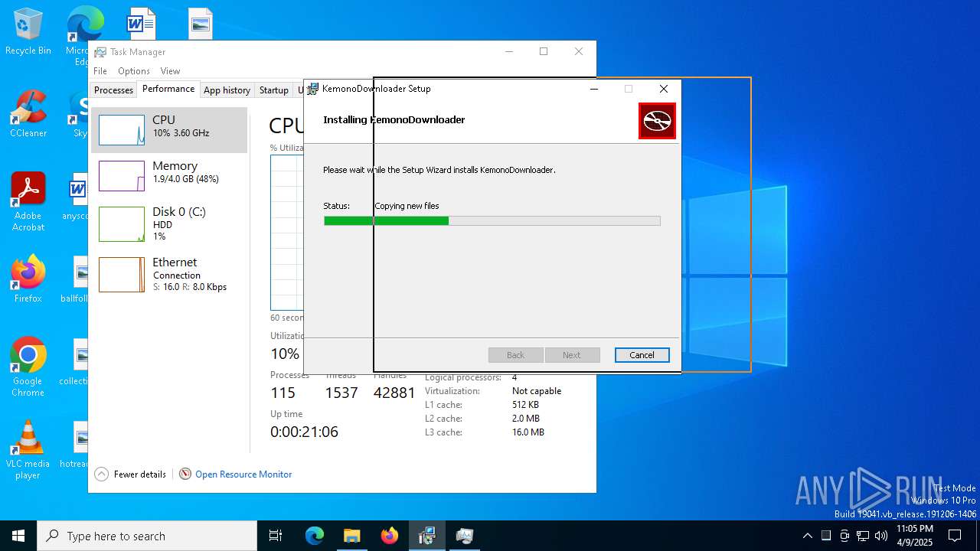The height and width of the screenshot is (551, 980).
Task: Open the CCleaner desktop shortcut
Action: [28, 115]
